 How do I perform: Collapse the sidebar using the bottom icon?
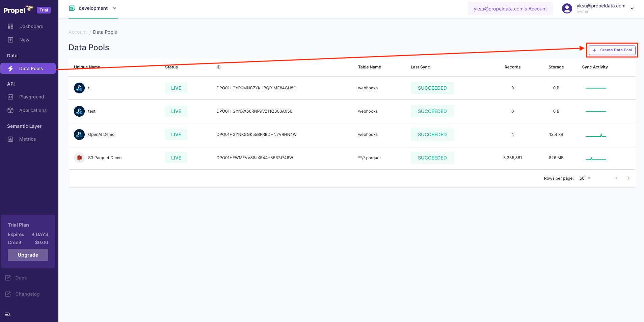8,314
